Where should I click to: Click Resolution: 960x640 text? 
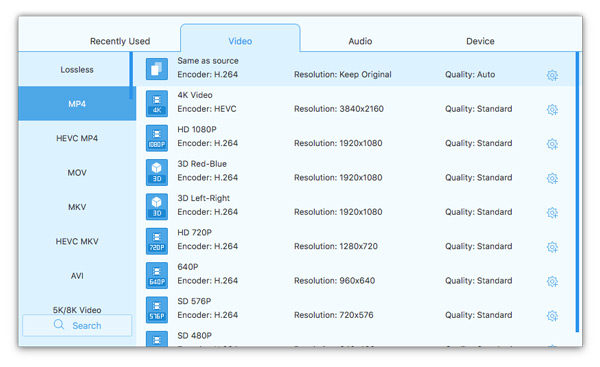pyautogui.click(x=334, y=281)
